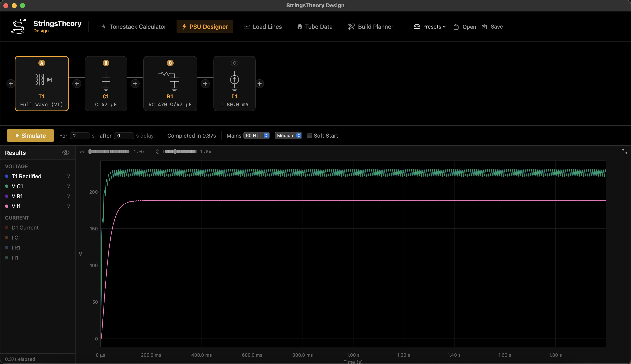Expand the Presets menu
The width and height of the screenshot is (631, 364).
pyautogui.click(x=429, y=26)
